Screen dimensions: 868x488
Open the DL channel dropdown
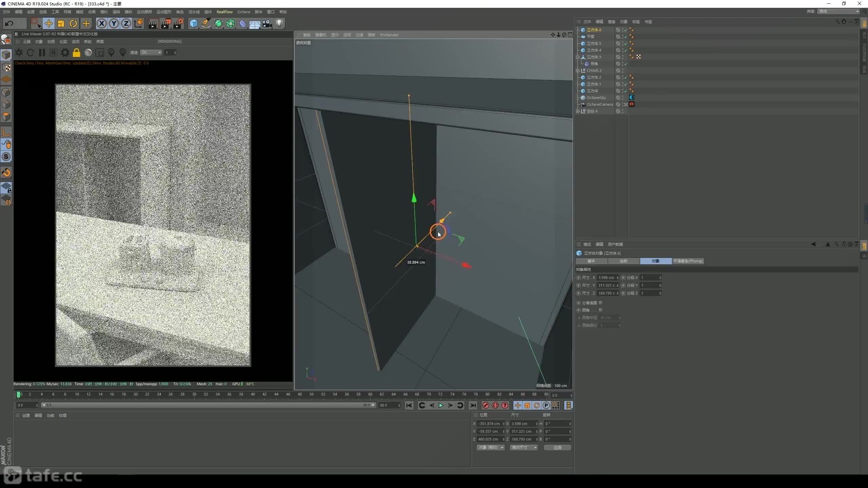tap(151, 53)
